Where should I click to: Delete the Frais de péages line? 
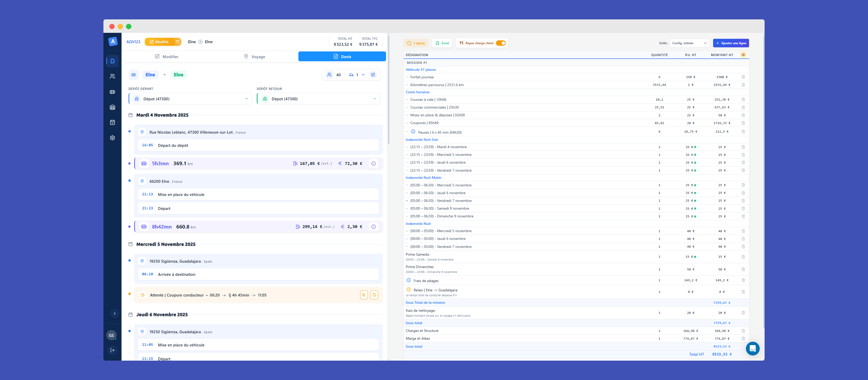[x=743, y=280]
